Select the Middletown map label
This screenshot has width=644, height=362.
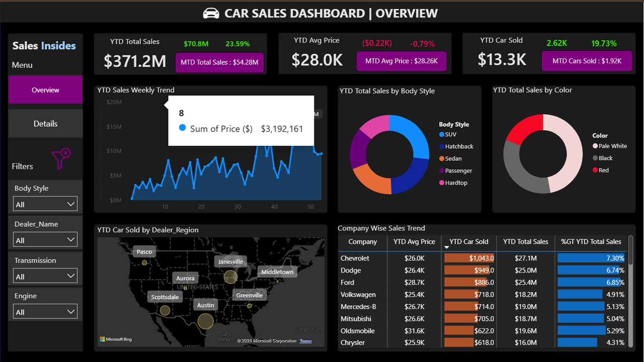click(277, 272)
